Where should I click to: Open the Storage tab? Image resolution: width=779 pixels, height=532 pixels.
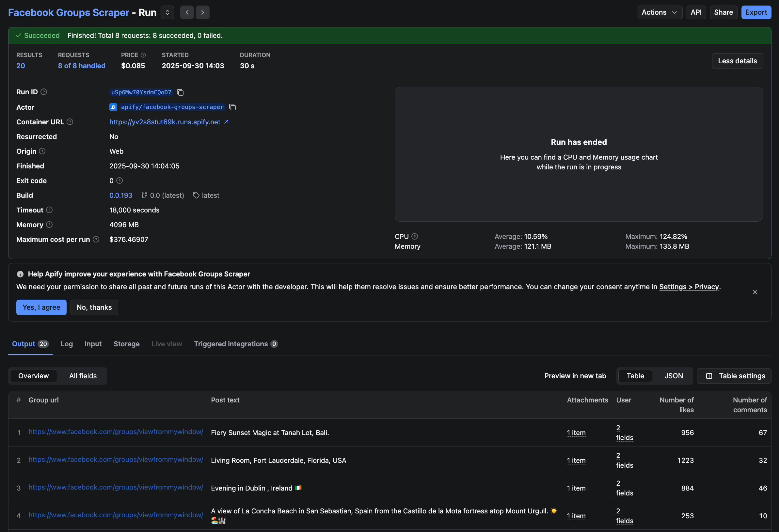click(x=126, y=344)
